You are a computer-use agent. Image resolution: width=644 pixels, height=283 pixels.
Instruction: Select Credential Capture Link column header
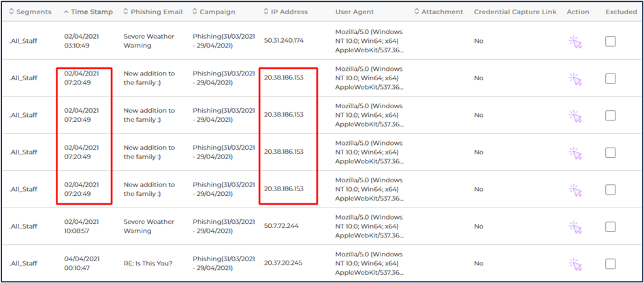tap(515, 12)
